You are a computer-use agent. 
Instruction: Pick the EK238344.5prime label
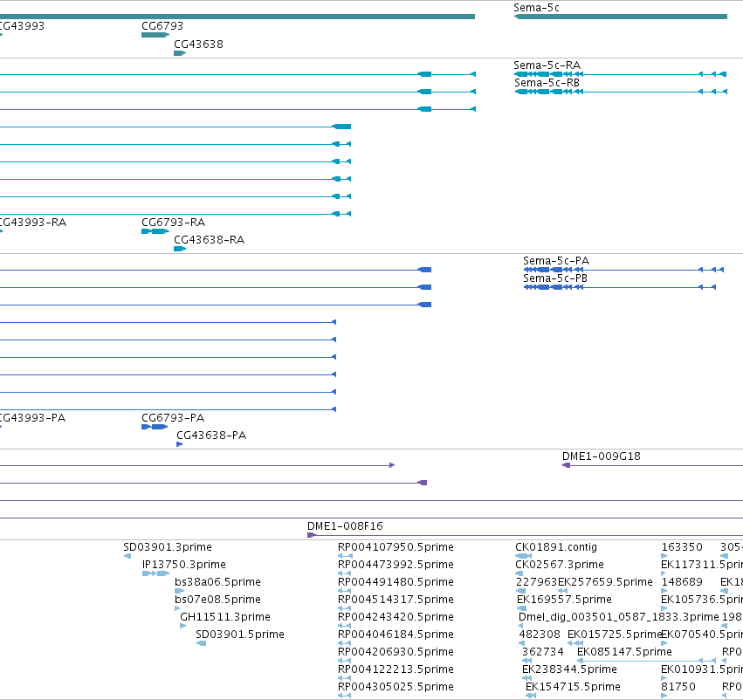pos(569,669)
